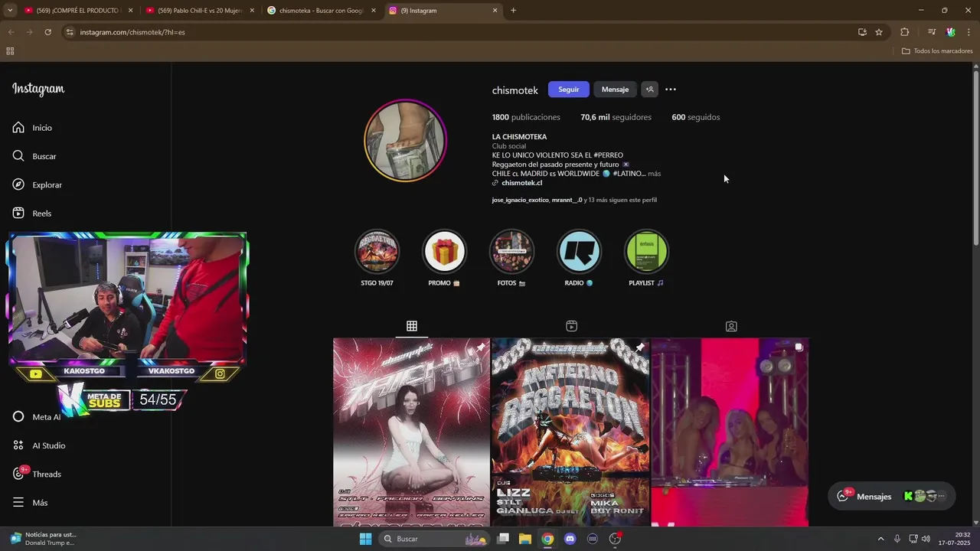Open Instagram Inicio home icon

[x=18, y=128]
